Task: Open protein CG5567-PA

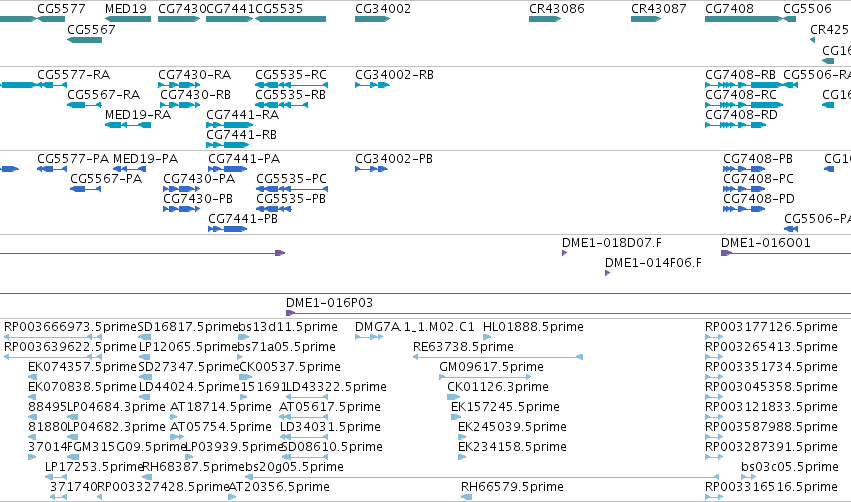Action: [86, 189]
